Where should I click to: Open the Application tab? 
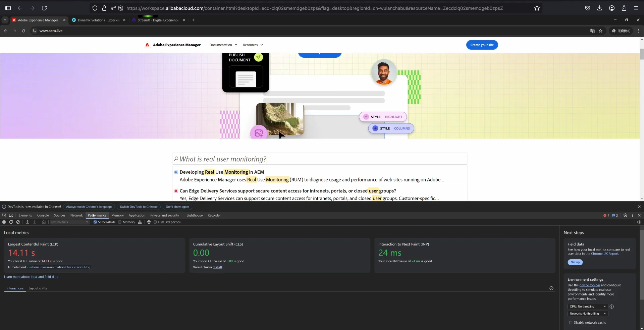click(137, 215)
